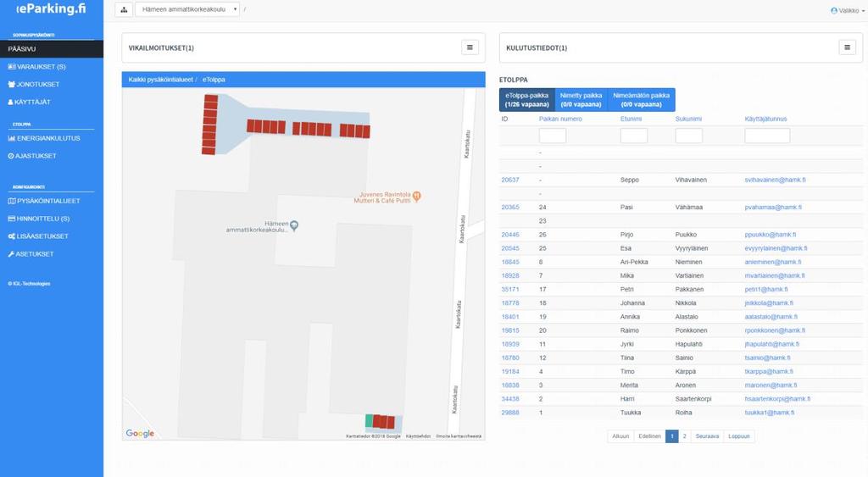Click Juvenes Ravintola map marker
This screenshot has width=868, height=477.
click(x=417, y=196)
